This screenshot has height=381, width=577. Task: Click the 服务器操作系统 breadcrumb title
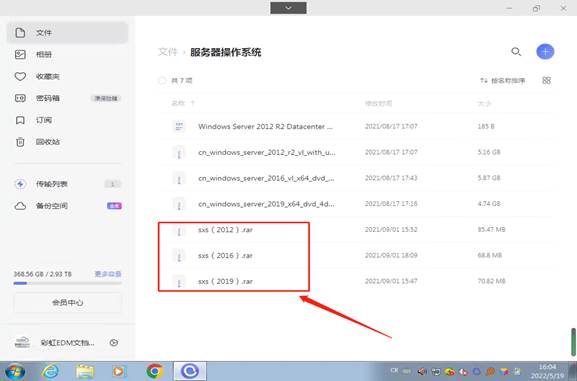click(226, 52)
